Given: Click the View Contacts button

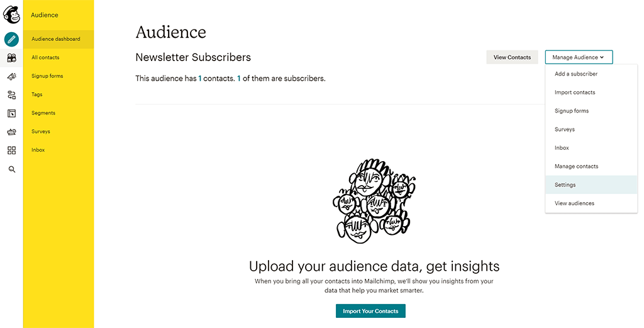Looking at the screenshot, I should [x=512, y=57].
